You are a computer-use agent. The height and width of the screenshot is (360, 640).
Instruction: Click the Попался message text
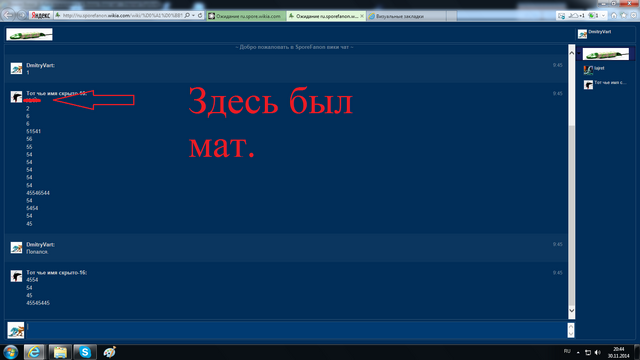pos(37,252)
